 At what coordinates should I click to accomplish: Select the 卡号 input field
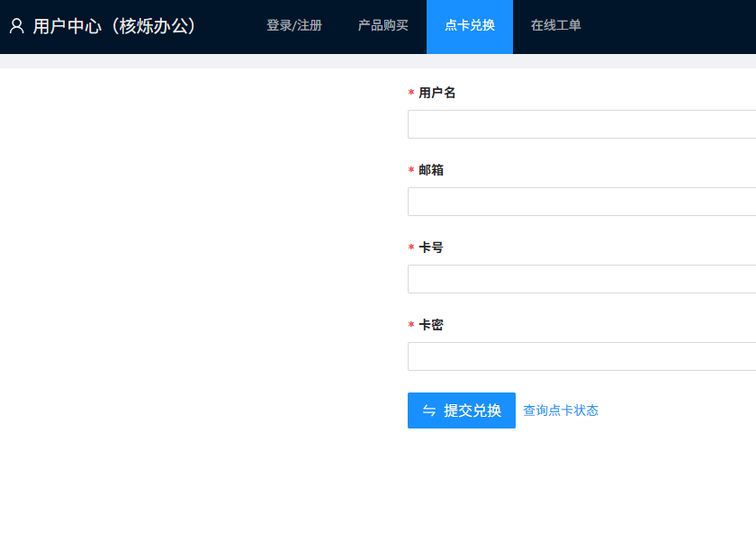click(581, 279)
